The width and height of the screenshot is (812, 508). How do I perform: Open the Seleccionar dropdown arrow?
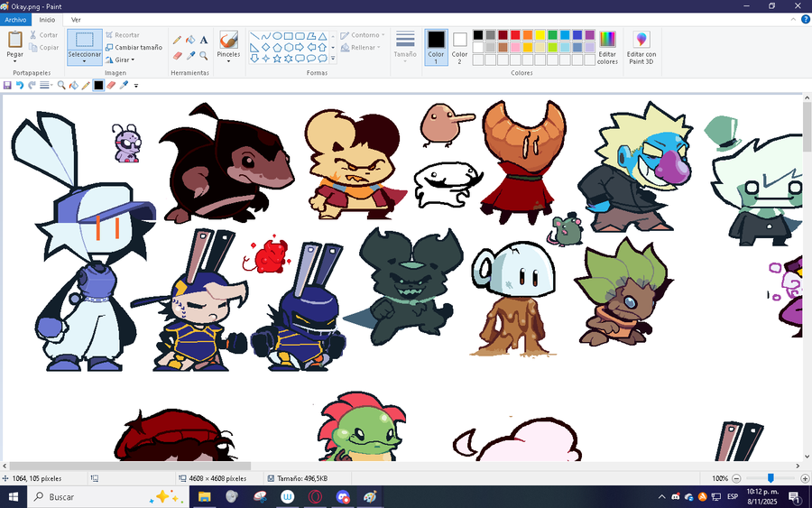(x=84, y=61)
